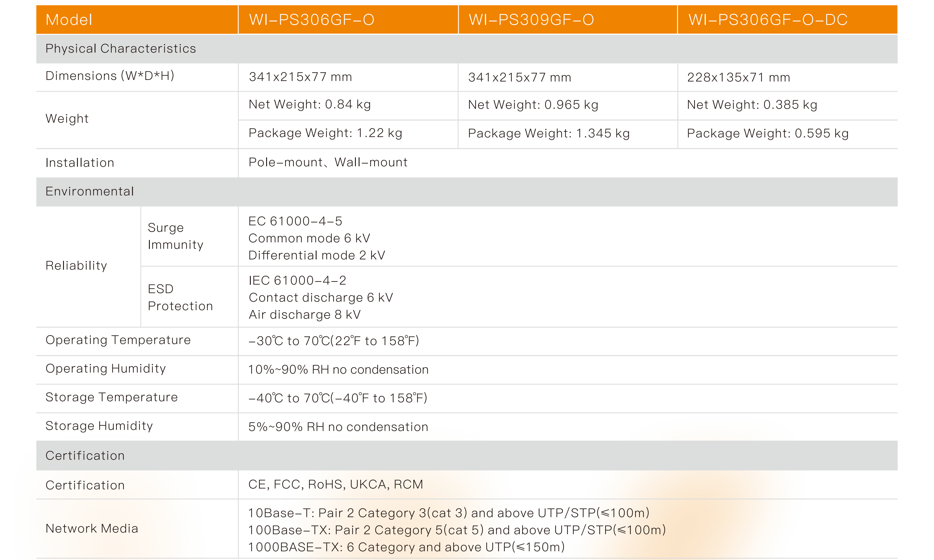
Task: Click the Certification gray section heading
Action: (85, 455)
